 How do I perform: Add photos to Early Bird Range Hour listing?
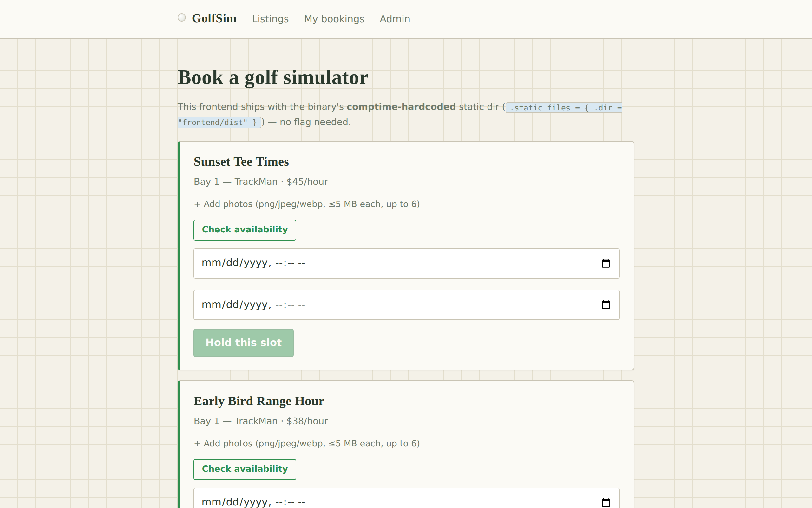click(307, 444)
